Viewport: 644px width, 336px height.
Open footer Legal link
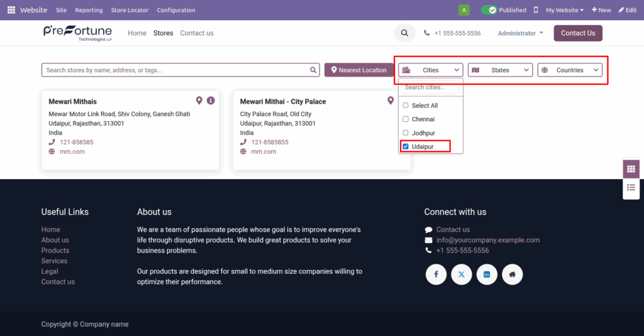pos(50,271)
